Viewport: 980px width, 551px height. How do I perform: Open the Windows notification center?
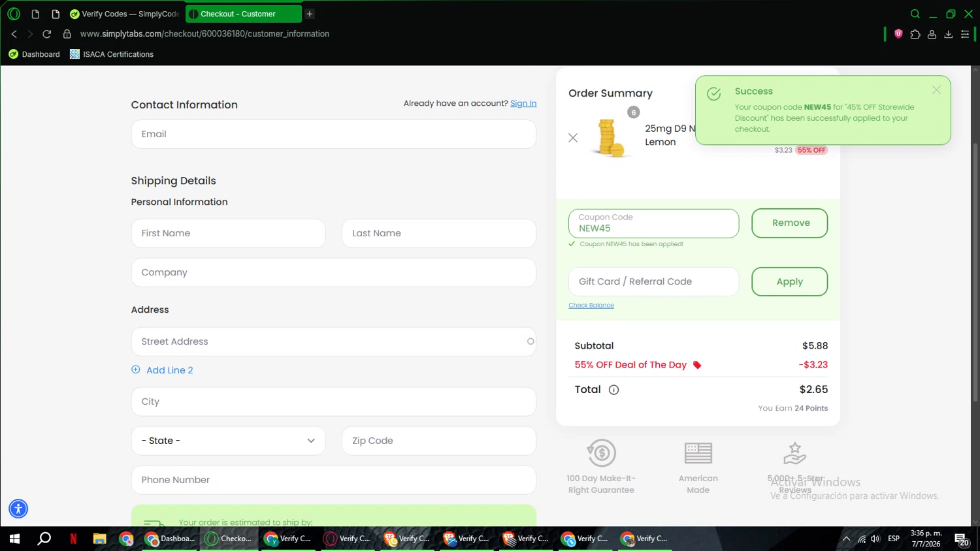[x=962, y=539]
